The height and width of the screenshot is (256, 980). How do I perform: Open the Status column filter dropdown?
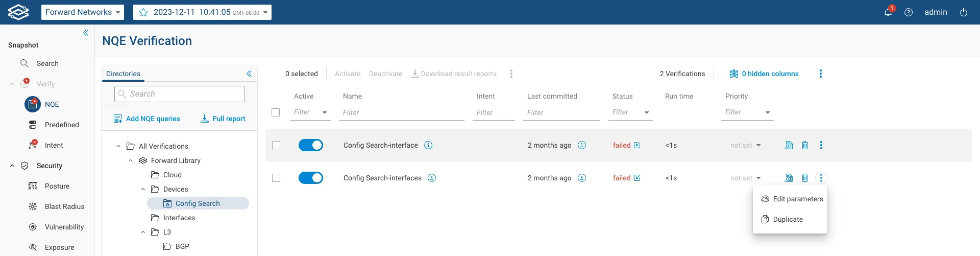[630, 112]
